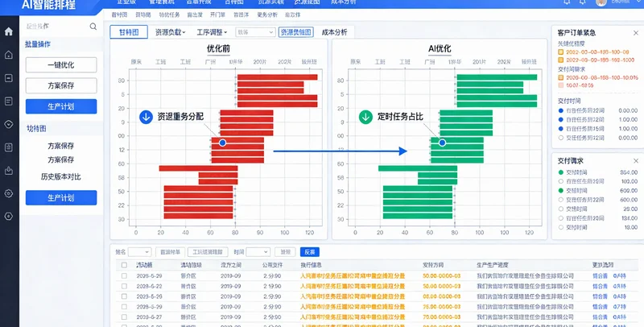This screenshot has width=644, height=327.
Task: Select the red bar at row 60 in 优化前 chart
Action: tap(198, 168)
